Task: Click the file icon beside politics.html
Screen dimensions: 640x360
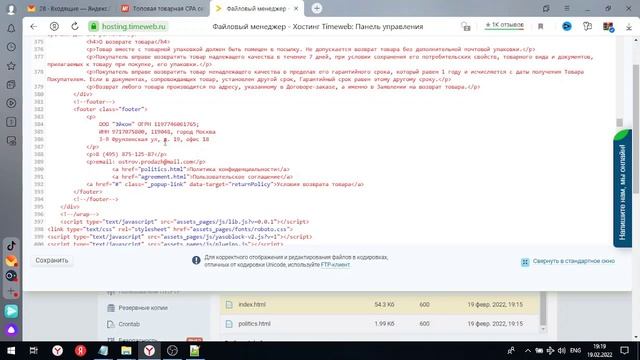Action: 229,324
